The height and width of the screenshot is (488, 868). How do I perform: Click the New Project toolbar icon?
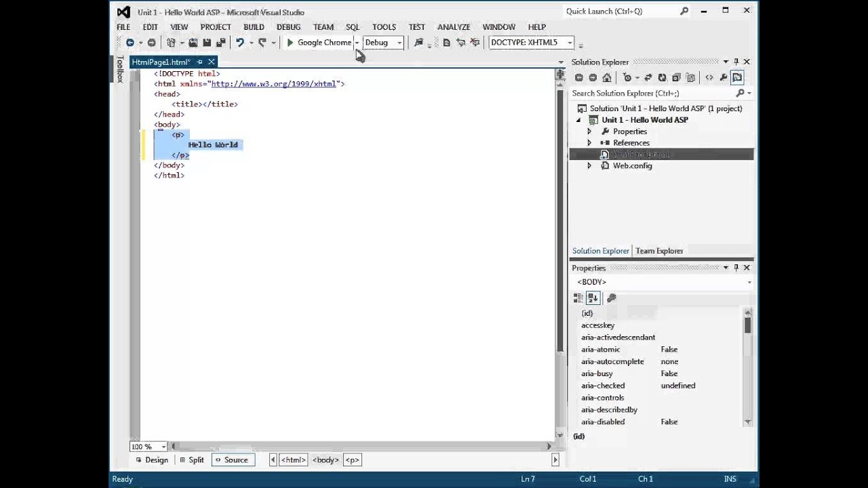[x=172, y=43]
